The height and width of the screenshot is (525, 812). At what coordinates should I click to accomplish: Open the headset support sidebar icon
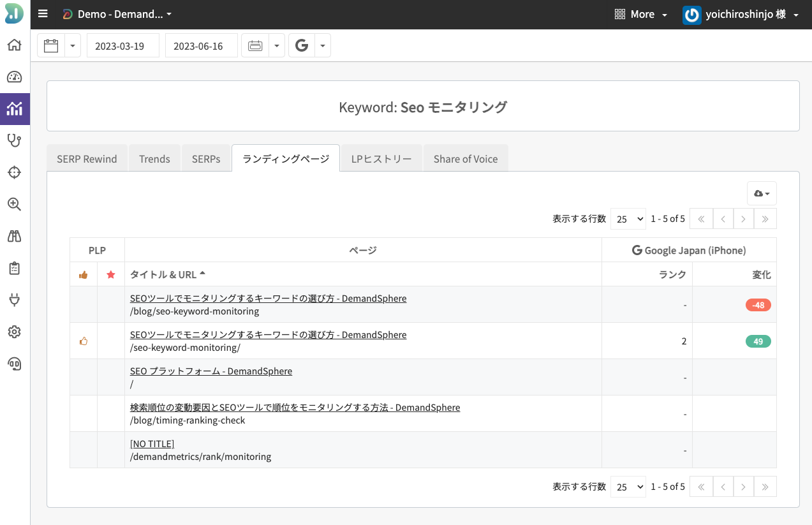(14, 364)
